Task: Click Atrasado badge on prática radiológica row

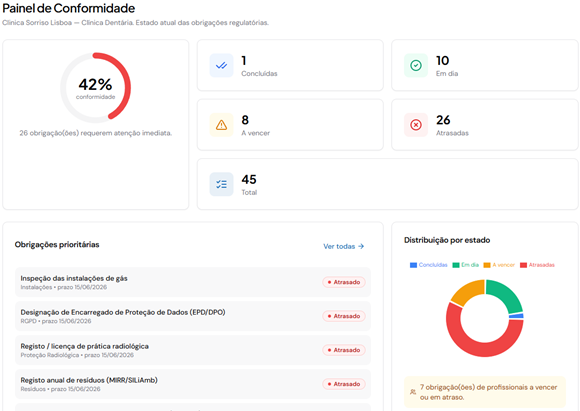Action: click(344, 350)
